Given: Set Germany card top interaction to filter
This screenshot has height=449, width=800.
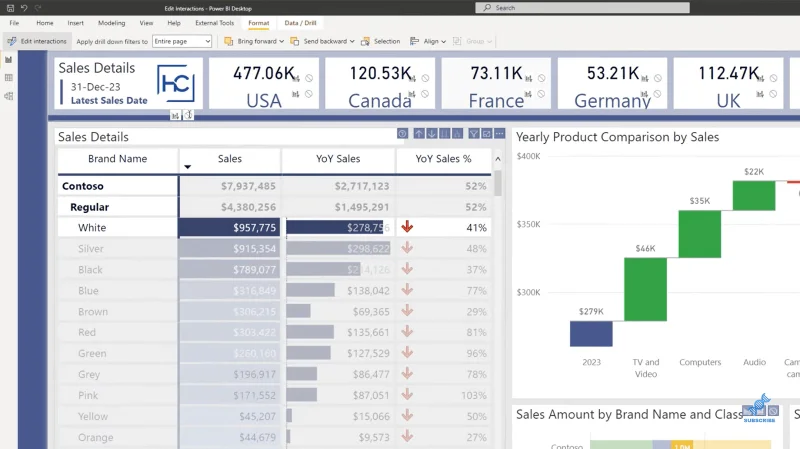Looking at the screenshot, I should tap(645, 78).
